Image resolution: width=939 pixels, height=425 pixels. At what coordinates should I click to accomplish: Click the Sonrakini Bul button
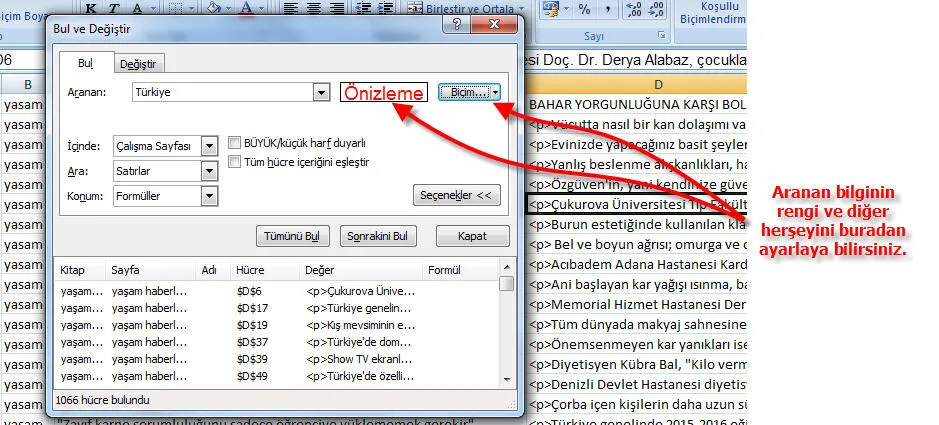click(x=376, y=237)
